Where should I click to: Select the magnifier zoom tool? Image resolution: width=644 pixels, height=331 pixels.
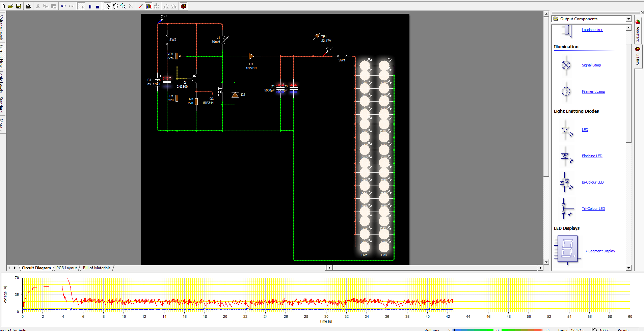coord(123,6)
